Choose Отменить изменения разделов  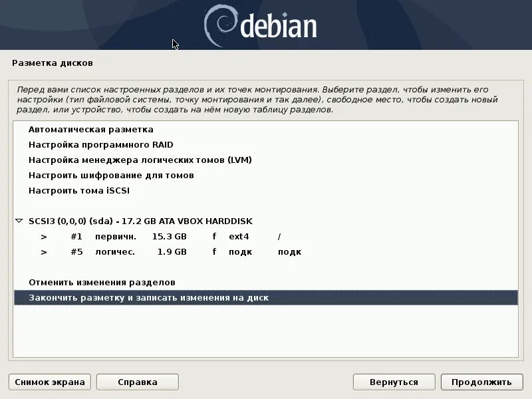(x=266, y=282)
